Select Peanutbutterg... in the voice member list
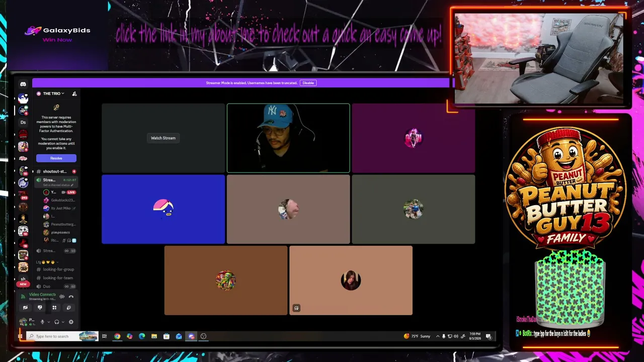This screenshot has width=644, height=362. click(x=60, y=224)
